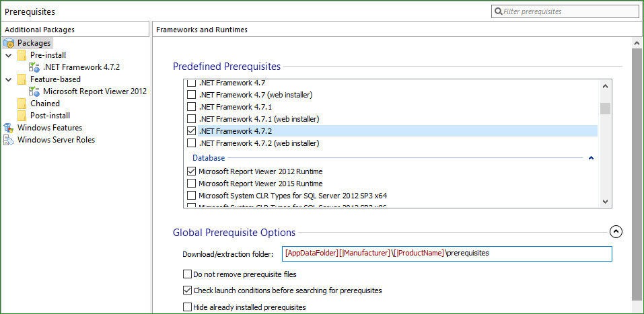Click the Feature-based folder icon
The width and height of the screenshot is (644, 314).
coord(22,79)
